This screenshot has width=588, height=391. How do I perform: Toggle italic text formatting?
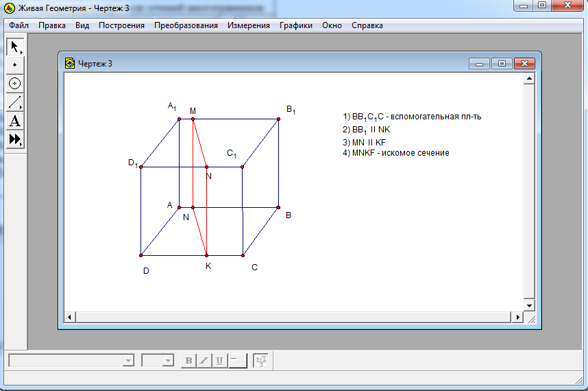(204, 361)
